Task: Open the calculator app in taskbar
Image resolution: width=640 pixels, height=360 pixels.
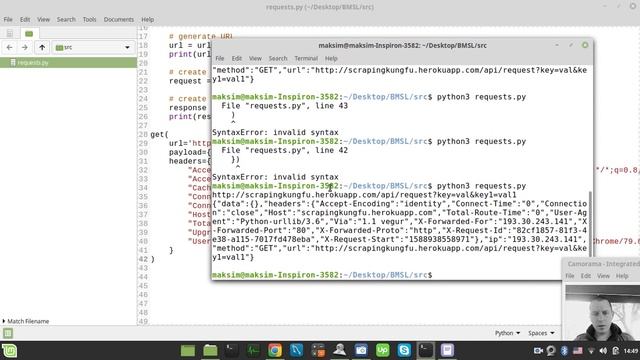Action: click(318, 351)
